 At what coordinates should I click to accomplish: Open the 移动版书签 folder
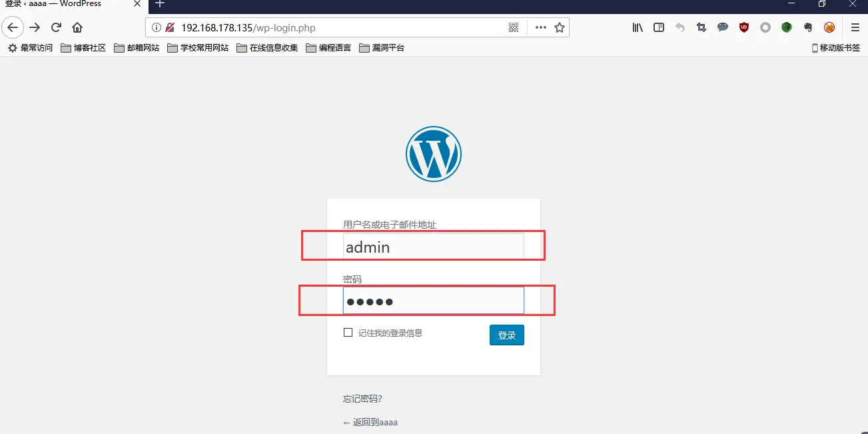[x=836, y=48]
